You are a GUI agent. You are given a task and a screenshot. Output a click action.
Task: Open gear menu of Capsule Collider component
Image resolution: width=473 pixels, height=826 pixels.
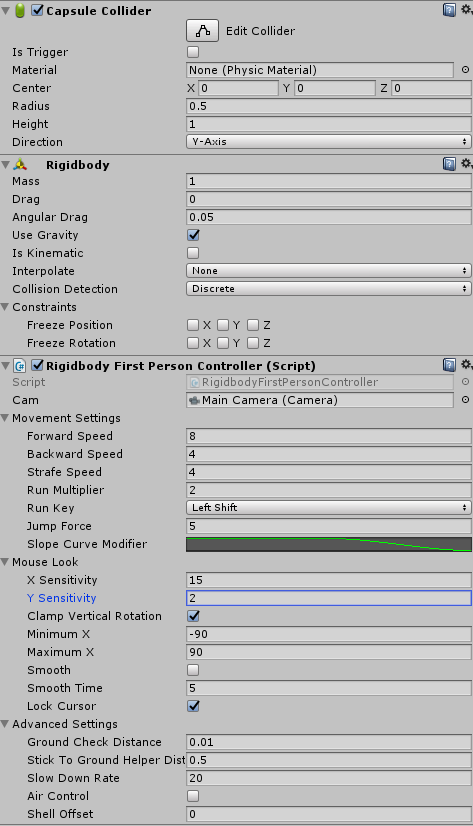(x=467, y=9)
